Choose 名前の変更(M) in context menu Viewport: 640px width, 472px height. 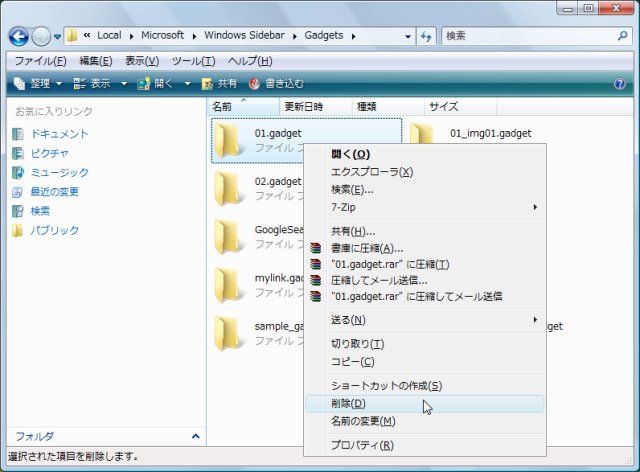tap(424, 421)
